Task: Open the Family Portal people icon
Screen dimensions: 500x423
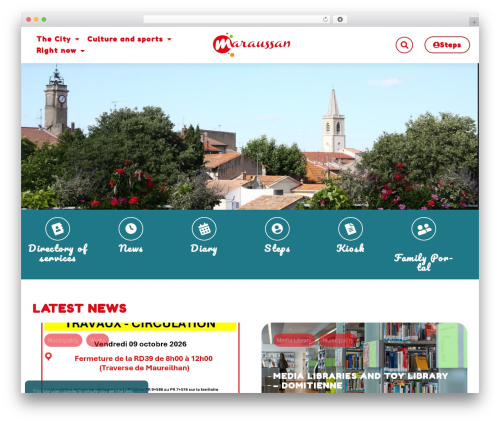Action: tap(423, 228)
